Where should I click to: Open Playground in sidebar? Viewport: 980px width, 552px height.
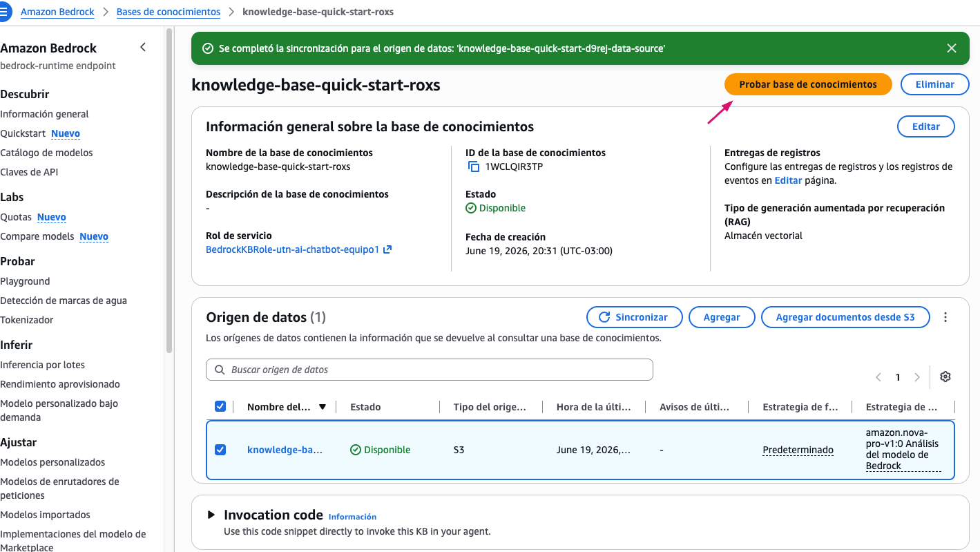(x=25, y=281)
